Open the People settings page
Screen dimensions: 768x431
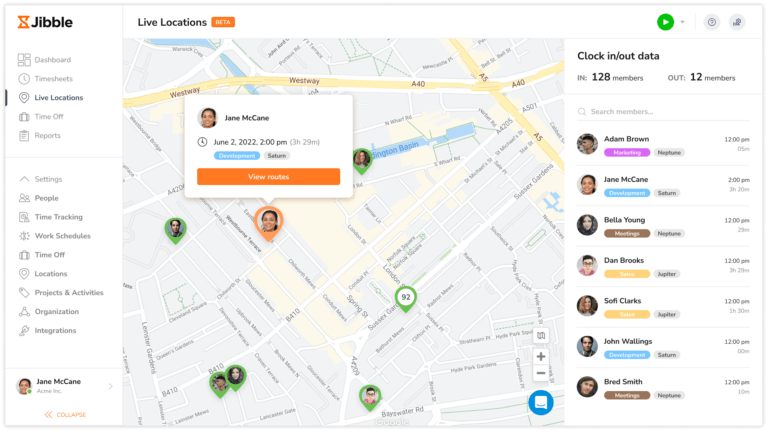click(x=38, y=198)
